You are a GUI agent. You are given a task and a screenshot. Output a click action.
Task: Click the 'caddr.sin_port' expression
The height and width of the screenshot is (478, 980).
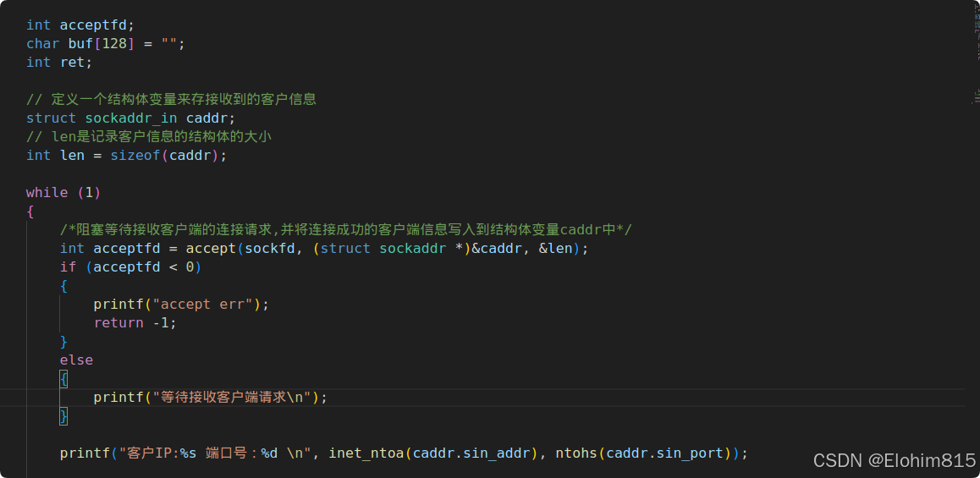(x=665, y=453)
